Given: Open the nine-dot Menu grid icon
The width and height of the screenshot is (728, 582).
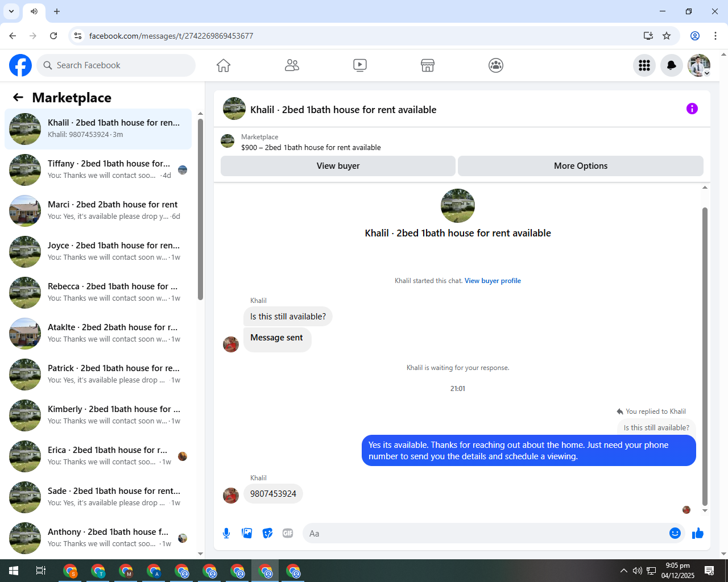Looking at the screenshot, I should point(644,65).
